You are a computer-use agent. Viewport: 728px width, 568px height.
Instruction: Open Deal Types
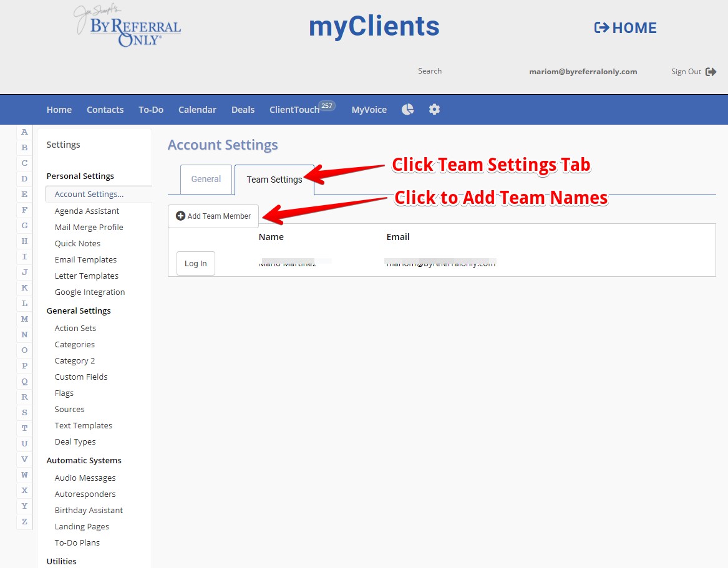[x=75, y=442]
